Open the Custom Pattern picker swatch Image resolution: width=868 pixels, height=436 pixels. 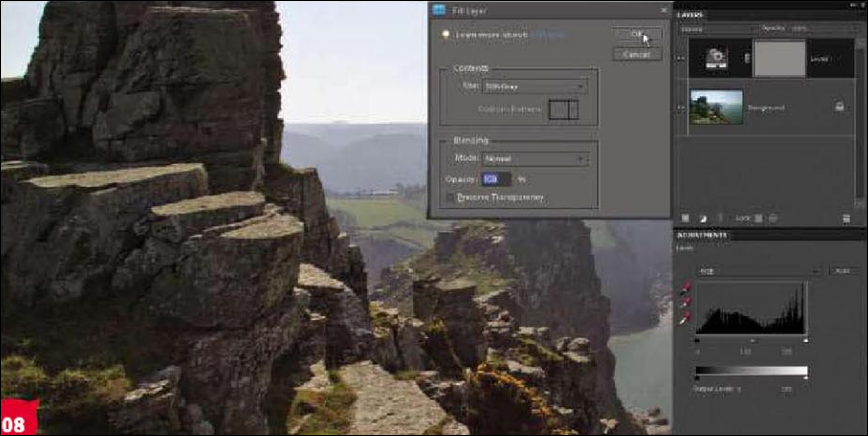tap(563, 109)
